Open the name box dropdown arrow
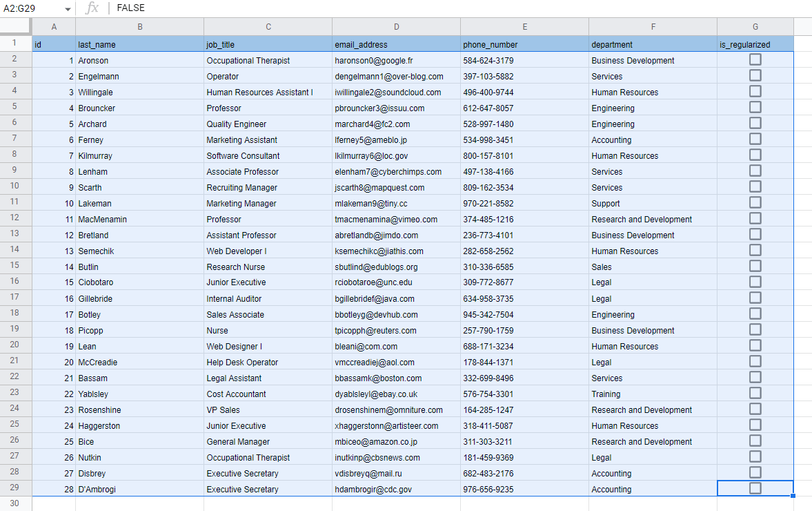Viewport: 812px width, 511px height. (67, 8)
